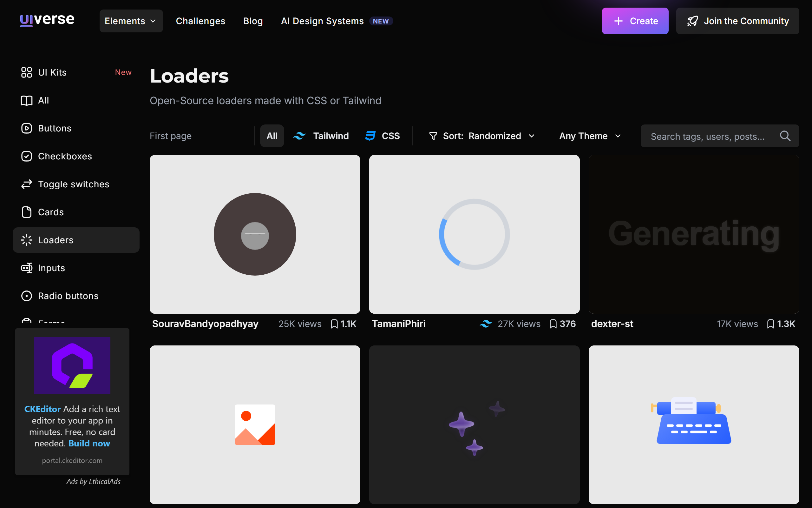
Task: Click Build now ad link
Action: (89, 443)
